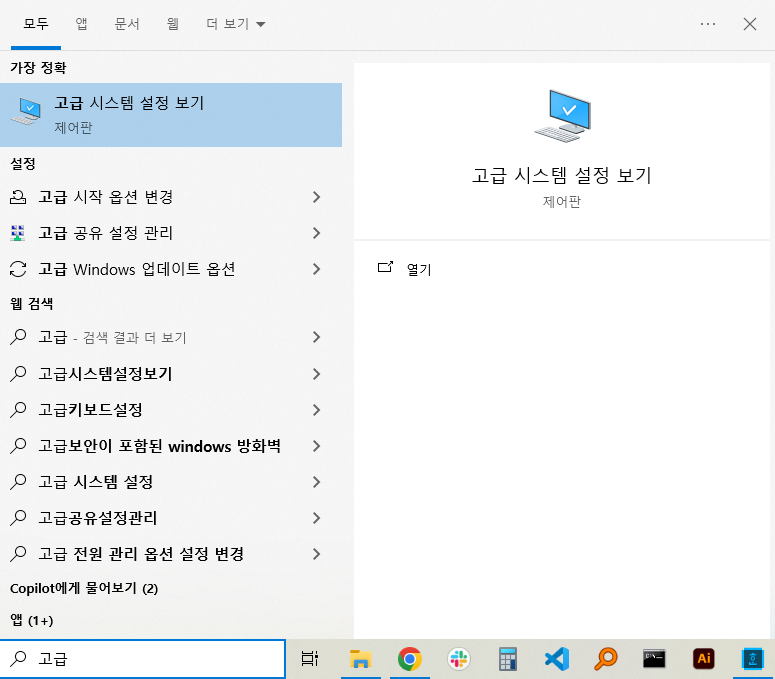Open Slack from the taskbar

pyautogui.click(x=459, y=659)
